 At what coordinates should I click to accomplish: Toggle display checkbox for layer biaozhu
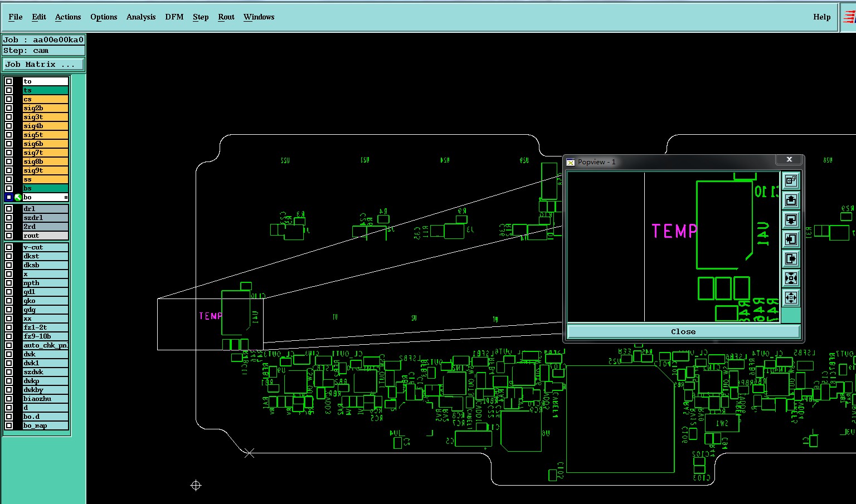coord(9,399)
